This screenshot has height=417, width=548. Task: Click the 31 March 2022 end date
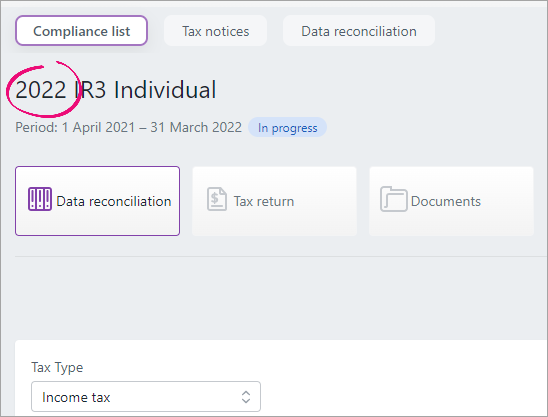[196, 127]
